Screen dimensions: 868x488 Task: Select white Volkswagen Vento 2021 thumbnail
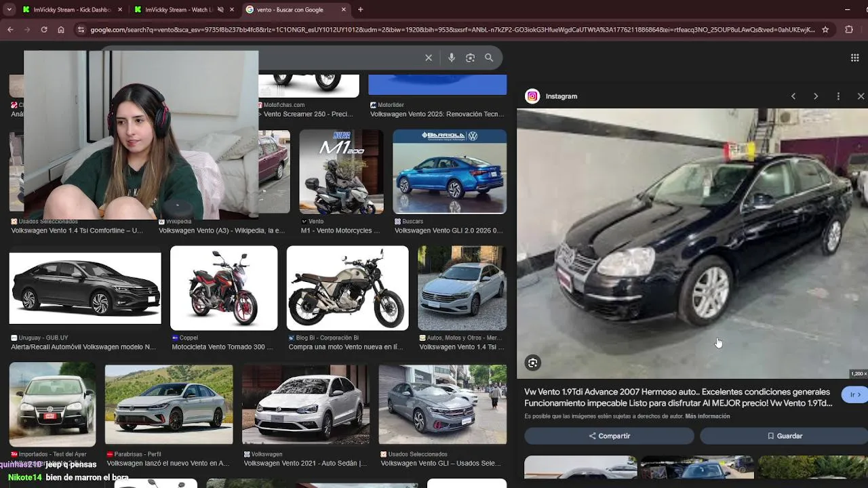[x=306, y=405]
